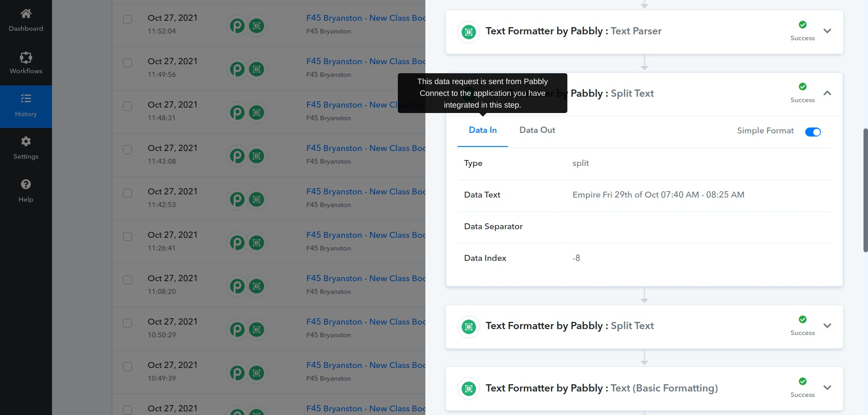The image size is (868, 415).
Task: Click the page vertical scrollbar thumb
Action: (865, 190)
